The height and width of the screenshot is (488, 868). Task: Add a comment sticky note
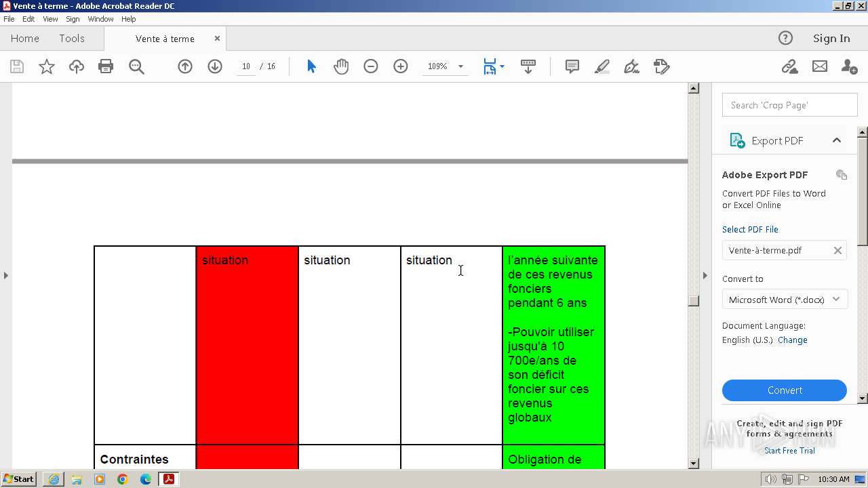pyautogui.click(x=572, y=66)
